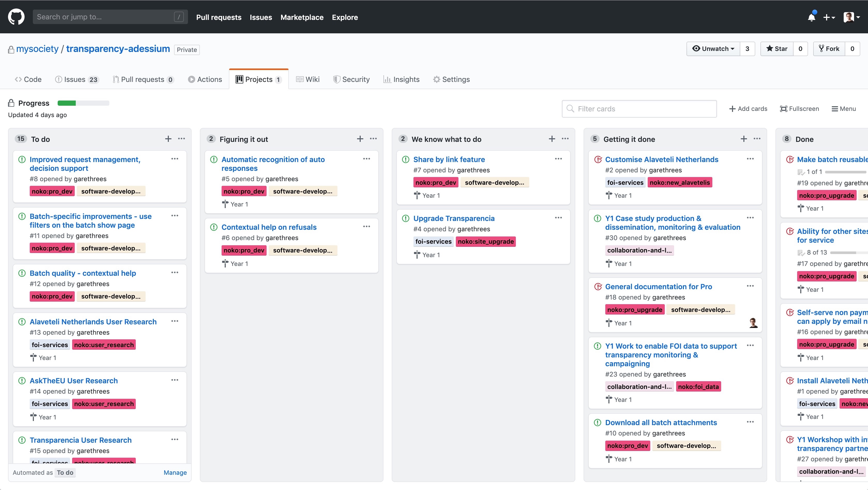Open card menu for Customise Alaveteli Netherlands
The width and height of the screenshot is (868, 490).
click(750, 159)
